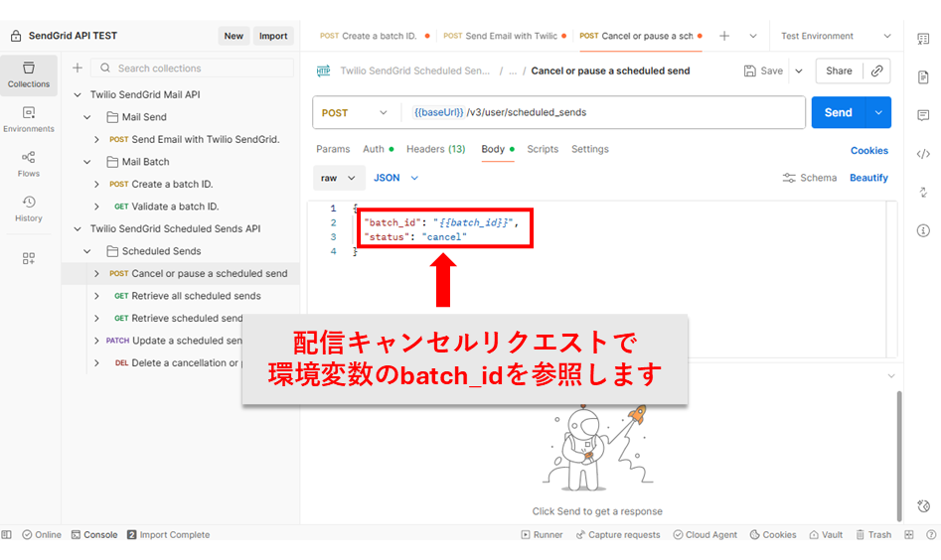Screen dimensions: 941x560
Task: Open Console from the status bar
Action: 94,535
